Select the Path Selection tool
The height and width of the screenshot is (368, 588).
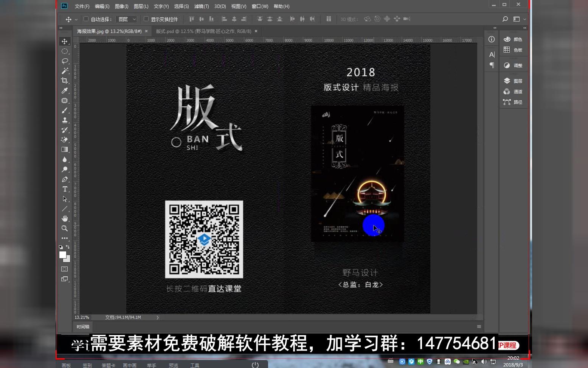click(65, 199)
